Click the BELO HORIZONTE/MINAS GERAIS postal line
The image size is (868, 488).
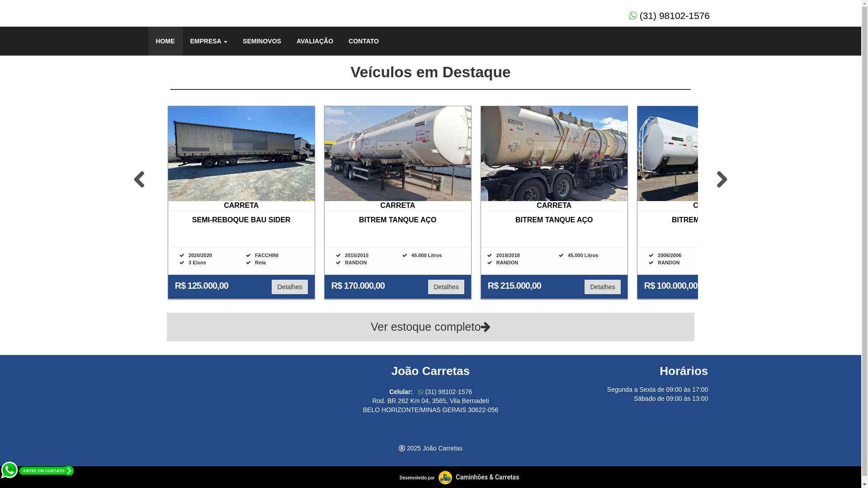coord(430,410)
